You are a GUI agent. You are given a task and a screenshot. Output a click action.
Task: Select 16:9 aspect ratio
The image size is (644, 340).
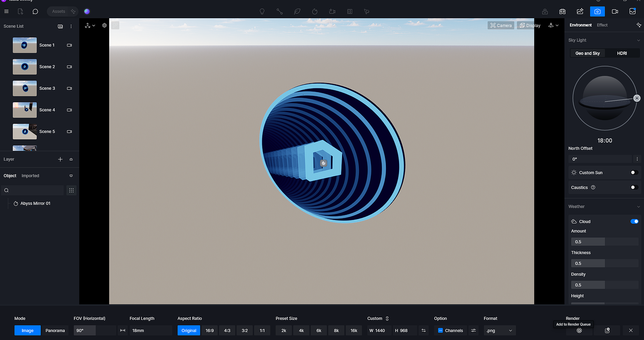[x=210, y=330]
